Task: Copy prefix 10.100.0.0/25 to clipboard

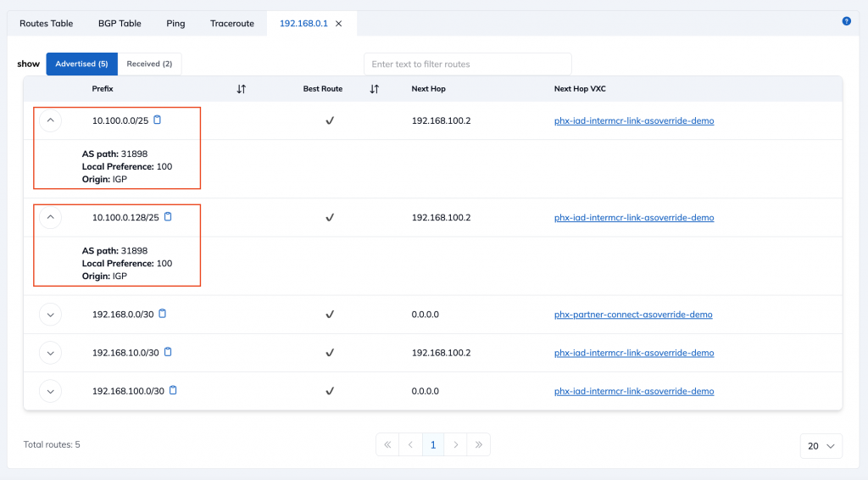Action: coord(157,120)
